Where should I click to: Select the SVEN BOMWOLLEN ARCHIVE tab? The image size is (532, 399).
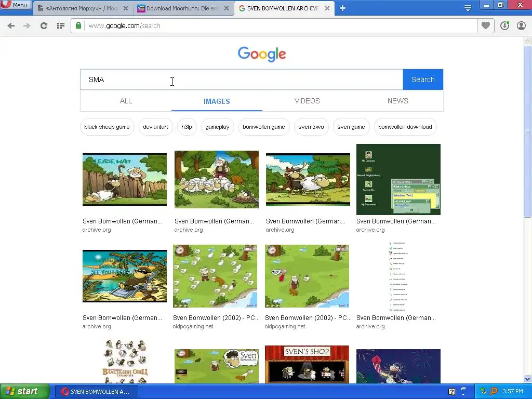click(x=284, y=8)
